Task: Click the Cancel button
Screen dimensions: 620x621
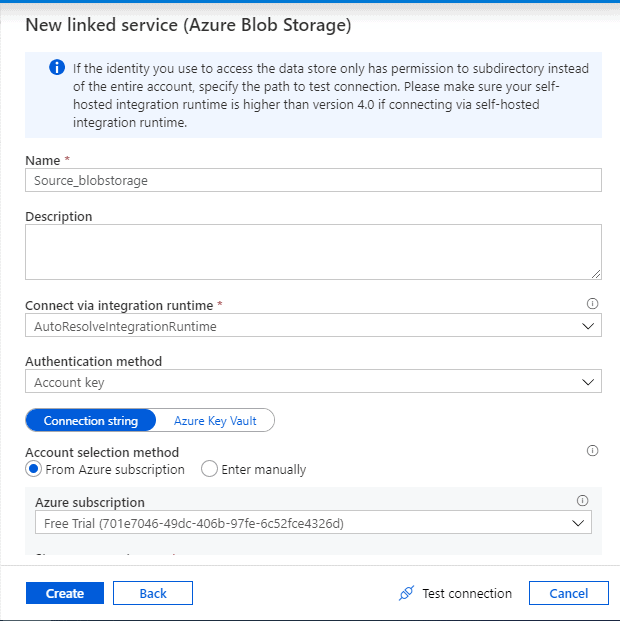Action: click(568, 593)
